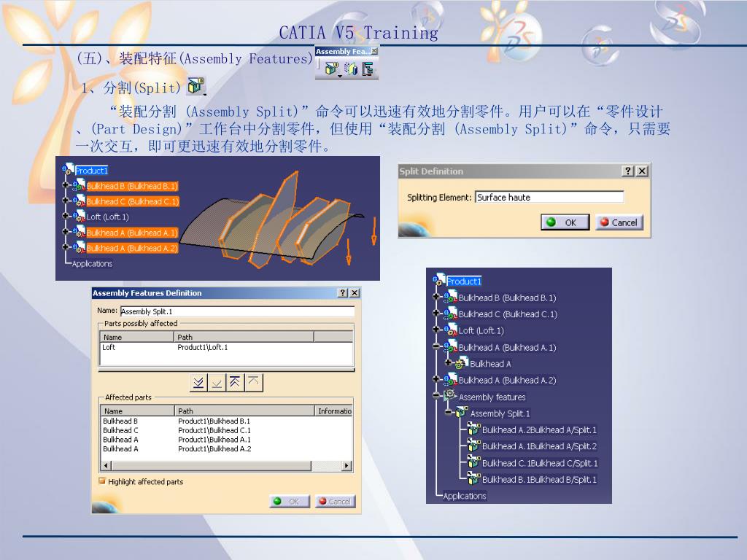This screenshot has width=747, height=560.
Task: Click the Bulkhead A part gear icon
Action: click(x=461, y=363)
